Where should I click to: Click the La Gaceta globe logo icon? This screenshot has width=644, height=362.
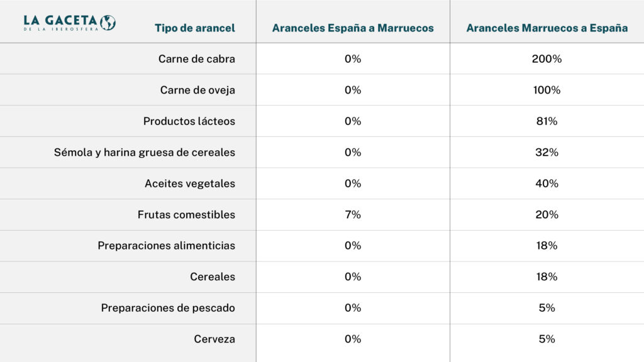[108, 23]
